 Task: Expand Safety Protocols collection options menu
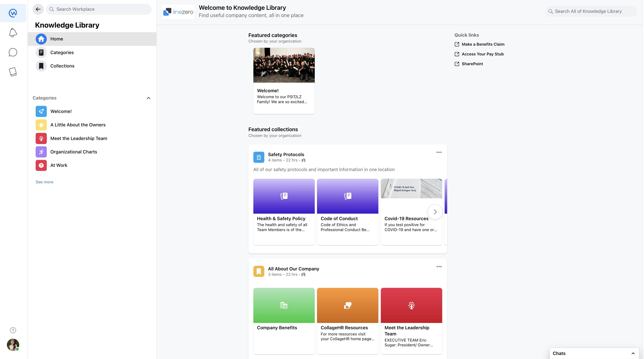pyautogui.click(x=439, y=152)
